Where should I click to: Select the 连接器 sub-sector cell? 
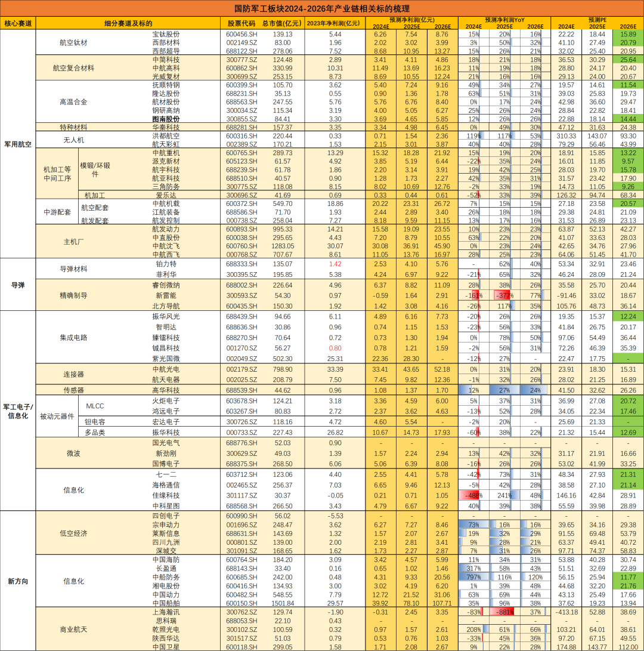[x=73, y=374]
